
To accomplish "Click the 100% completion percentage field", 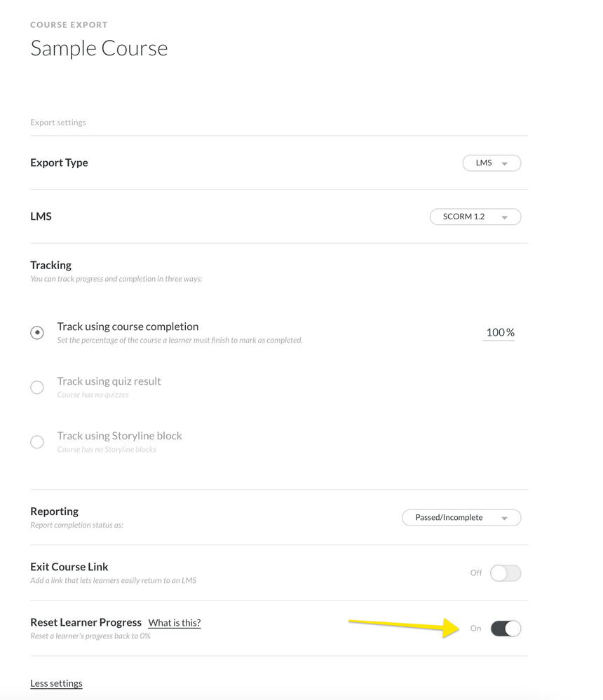I will pos(499,333).
